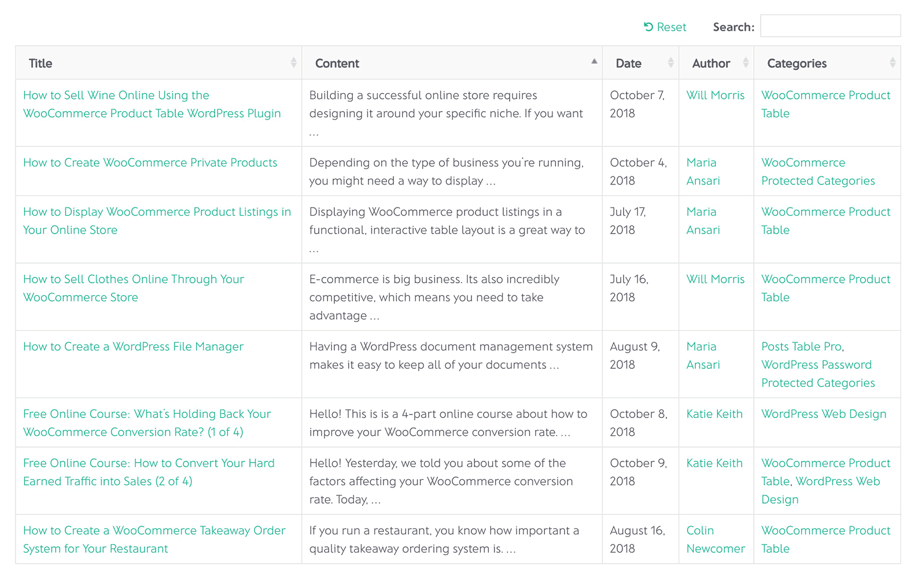Select WooCommerce Product Table category in Wine row

click(825, 104)
